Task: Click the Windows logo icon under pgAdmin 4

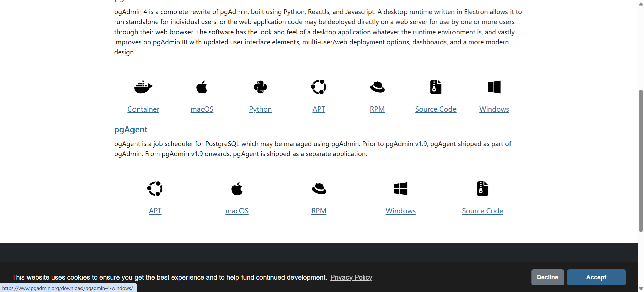Action: click(x=494, y=87)
